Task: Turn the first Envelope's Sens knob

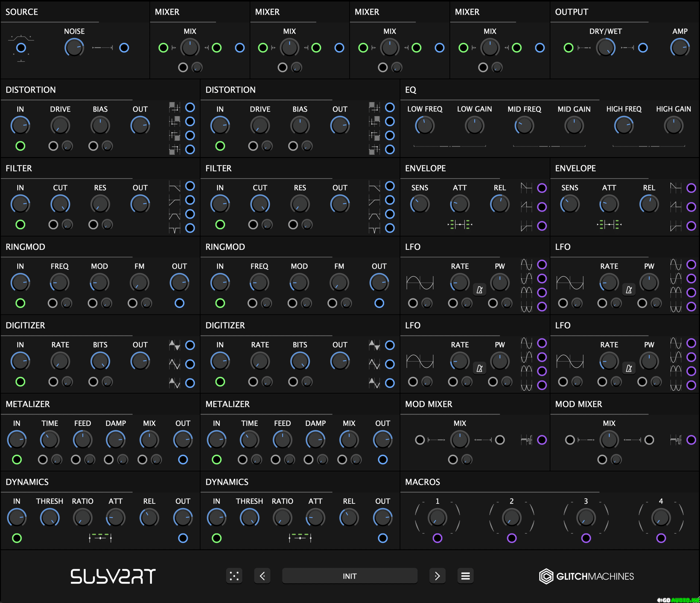Action: pyautogui.click(x=420, y=204)
